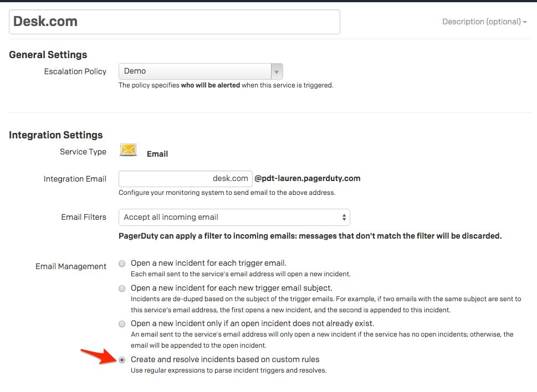
Task: Select 'Open a new incident for each trigger email' radio
Action: (122, 264)
